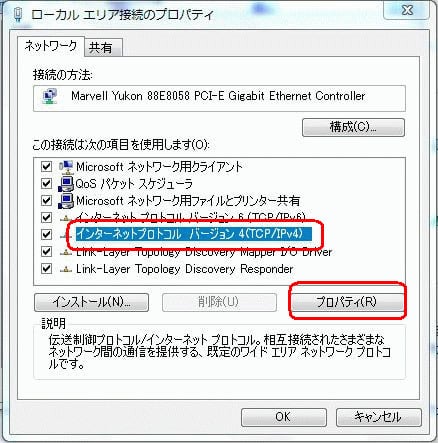
Task: Toggle the QoS パケット スケジューラ checkbox
Action: [x=46, y=184]
